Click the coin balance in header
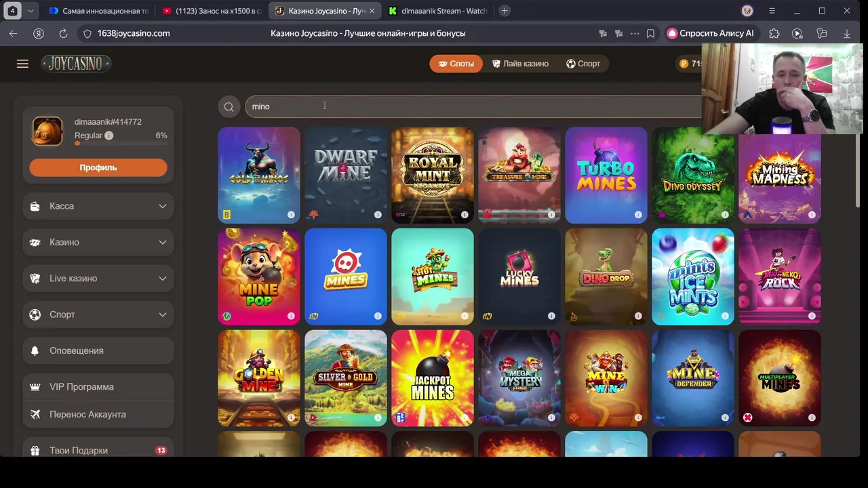The width and height of the screenshot is (868, 488). coord(690,64)
